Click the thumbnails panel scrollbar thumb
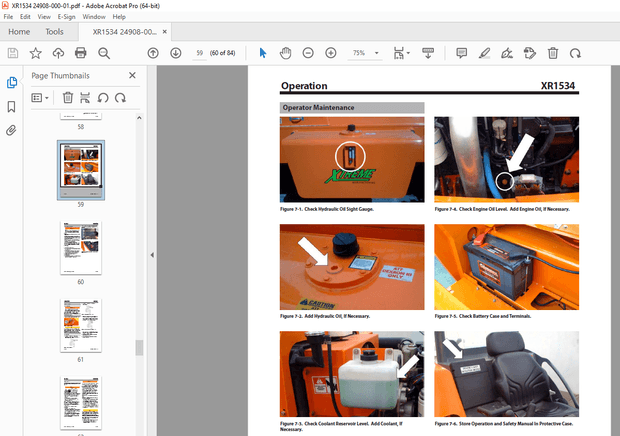620x436 pixels. [139, 348]
